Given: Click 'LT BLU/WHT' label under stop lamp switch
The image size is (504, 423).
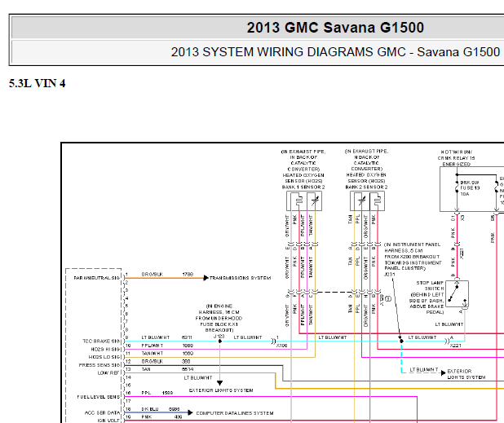Looking at the screenshot, I should tap(449, 324).
